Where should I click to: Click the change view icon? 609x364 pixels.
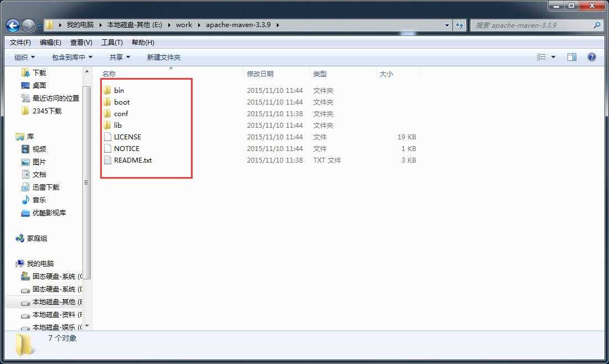click(x=541, y=57)
